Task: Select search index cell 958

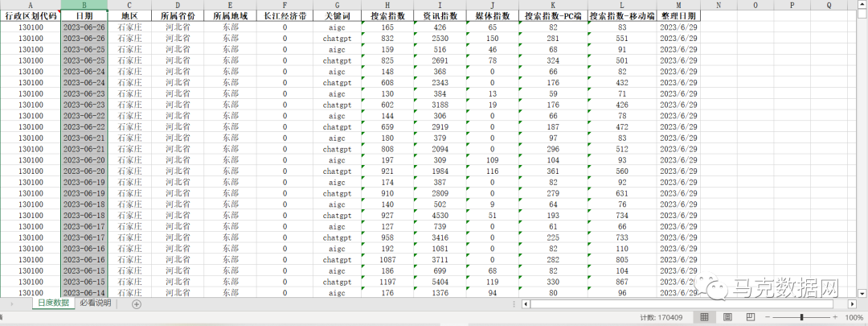Action: (x=387, y=237)
